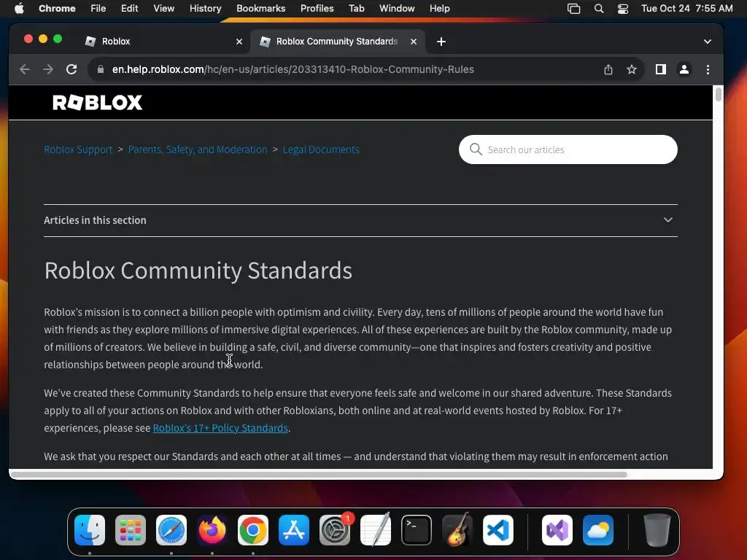Open the Help menu

coord(439,9)
